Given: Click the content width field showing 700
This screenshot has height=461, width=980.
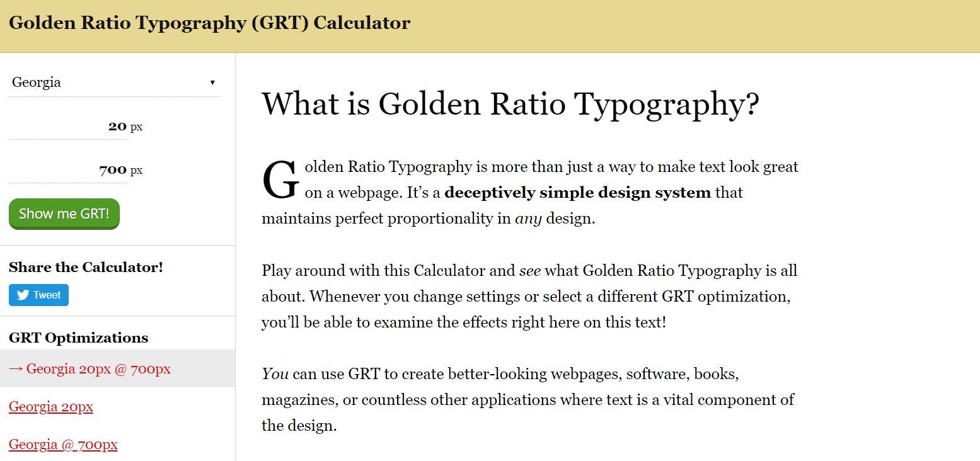Looking at the screenshot, I should (x=68, y=169).
